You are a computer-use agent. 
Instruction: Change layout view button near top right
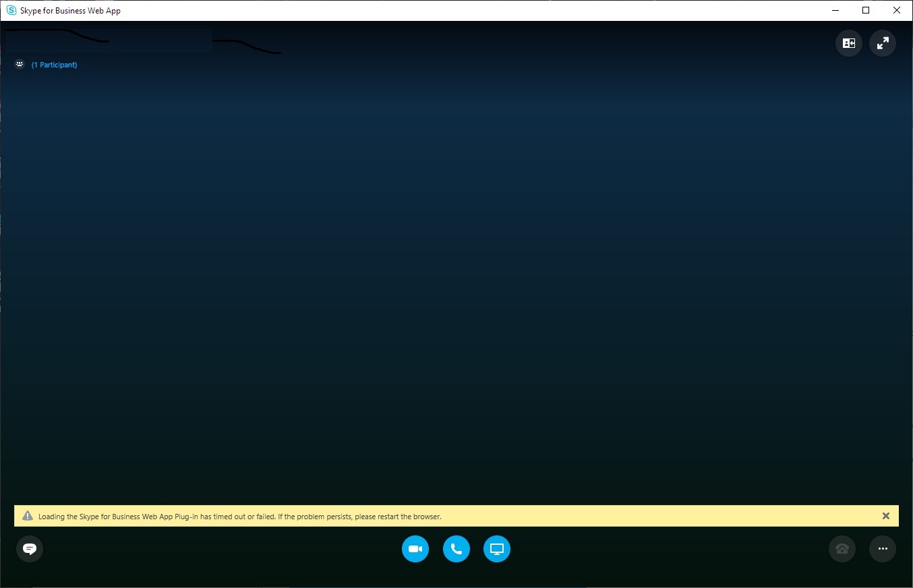click(x=849, y=43)
